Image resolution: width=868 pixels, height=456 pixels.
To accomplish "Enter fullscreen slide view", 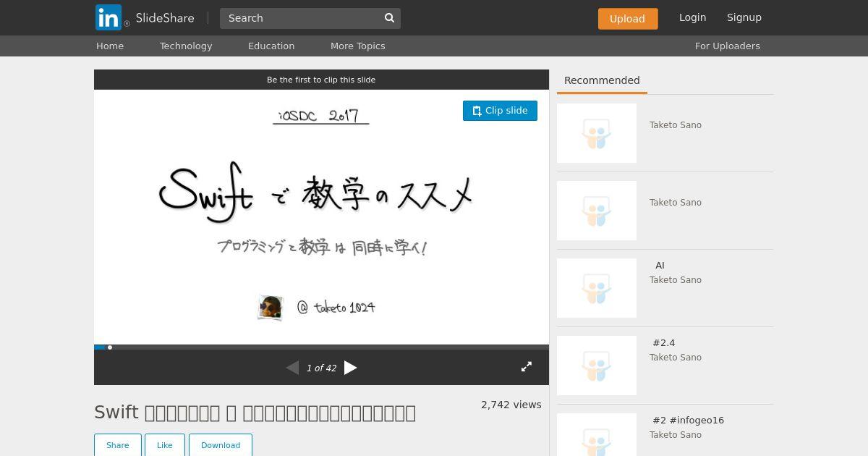I will tap(527, 367).
